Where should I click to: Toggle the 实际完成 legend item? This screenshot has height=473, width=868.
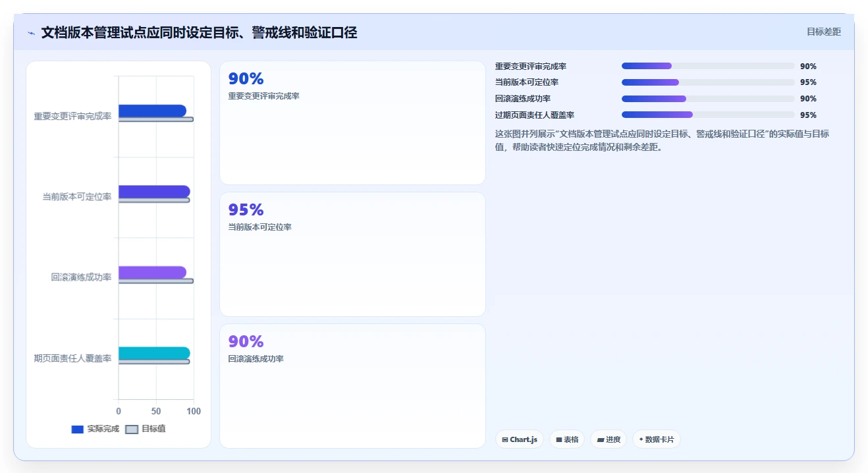click(95, 429)
